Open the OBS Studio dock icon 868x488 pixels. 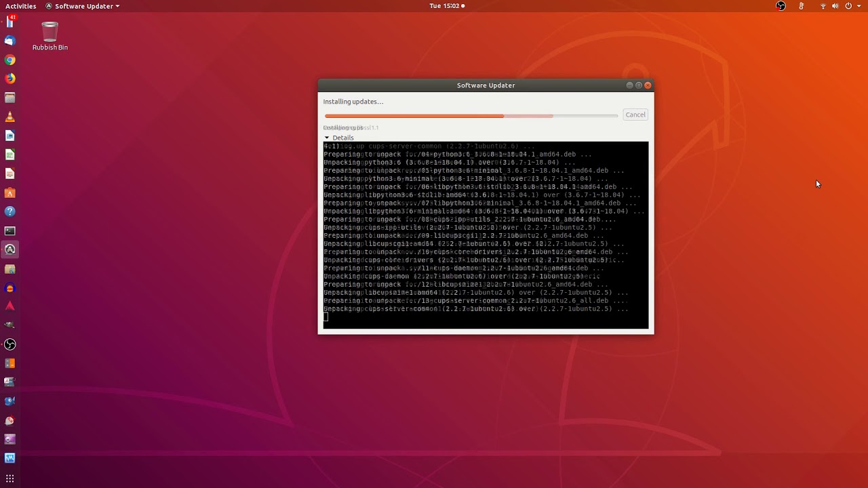tap(9, 344)
